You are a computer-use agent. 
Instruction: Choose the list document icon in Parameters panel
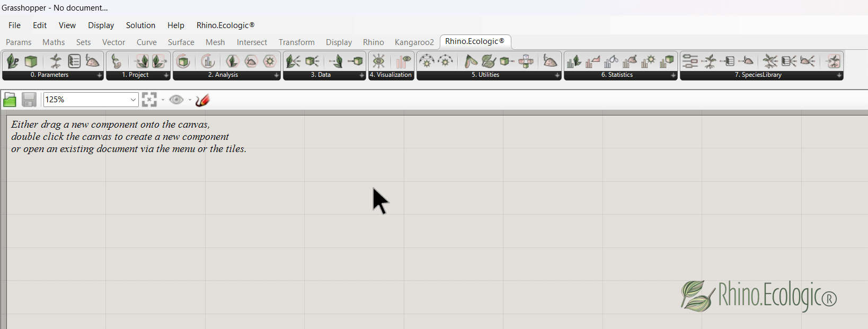(x=74, y=61)
